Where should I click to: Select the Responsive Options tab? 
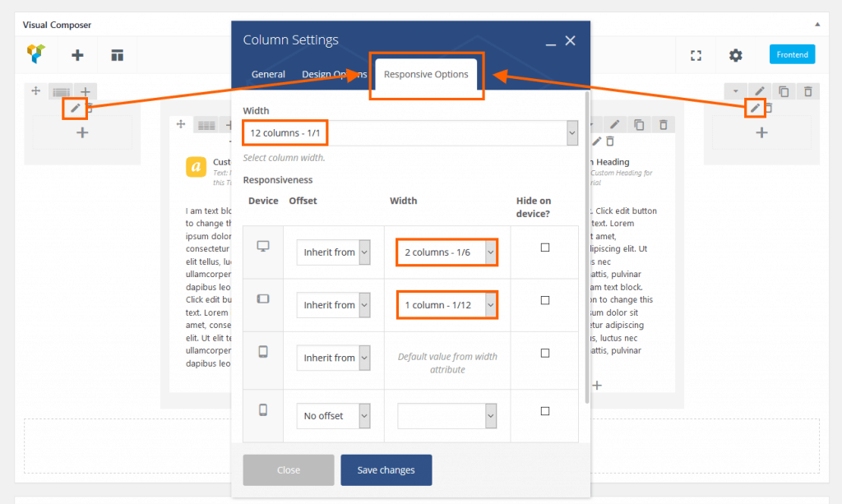426,74
